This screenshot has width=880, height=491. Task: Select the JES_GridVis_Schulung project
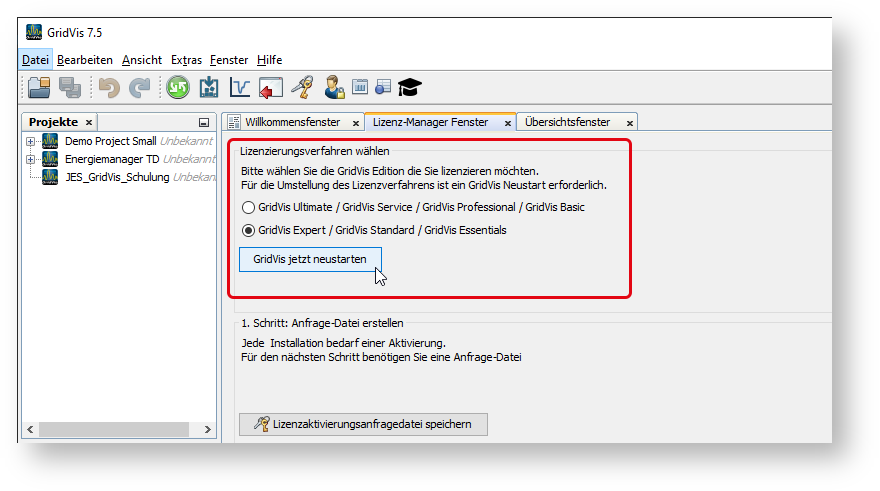coord(117,177)
